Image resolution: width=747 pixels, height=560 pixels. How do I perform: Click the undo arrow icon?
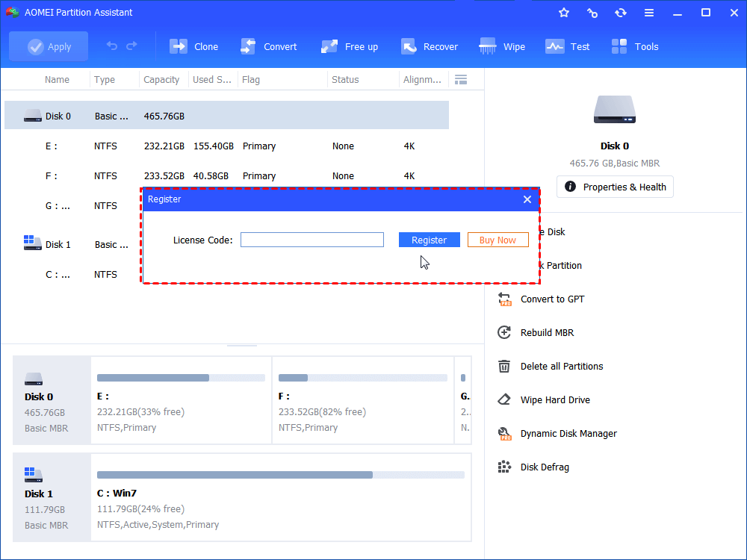[112, 46]
